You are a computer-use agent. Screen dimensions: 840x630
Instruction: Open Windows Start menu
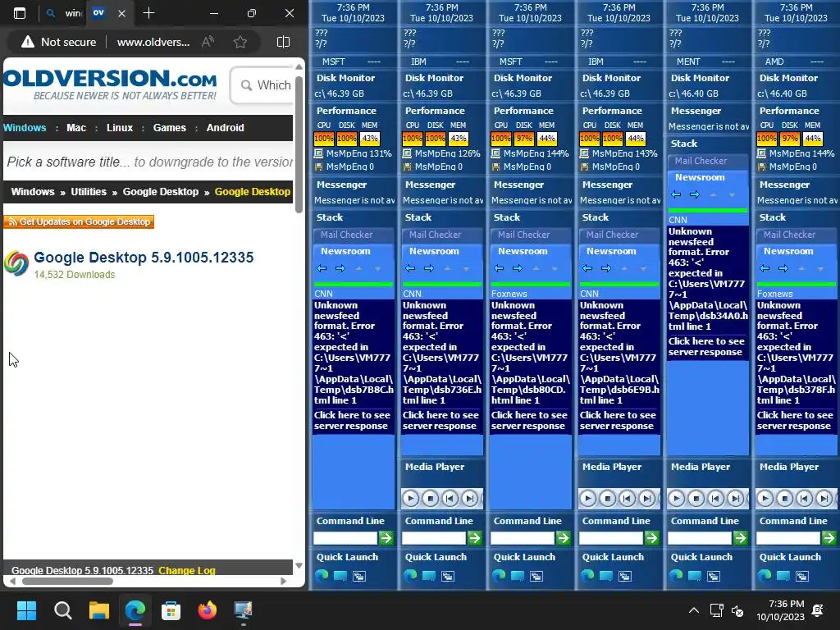coord(26,610)
